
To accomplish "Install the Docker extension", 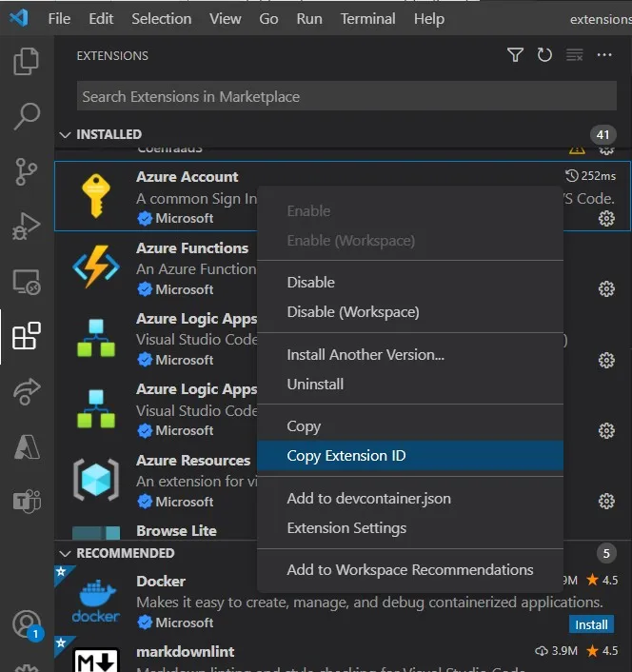I will click(591, 624).
